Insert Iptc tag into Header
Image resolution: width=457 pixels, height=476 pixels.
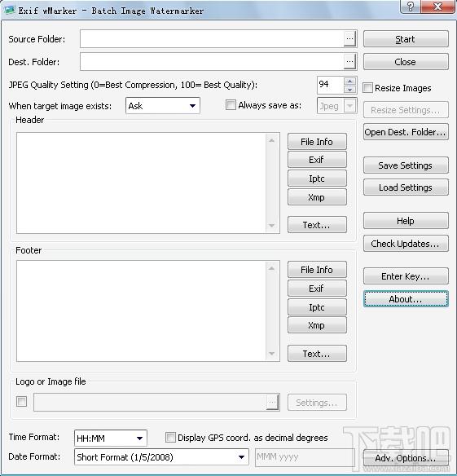(x=317, y=178)
